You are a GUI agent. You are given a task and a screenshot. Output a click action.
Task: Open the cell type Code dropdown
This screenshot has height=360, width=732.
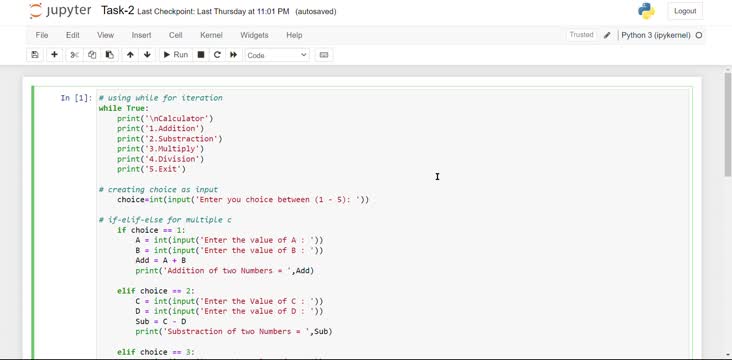tap(277, 55)
